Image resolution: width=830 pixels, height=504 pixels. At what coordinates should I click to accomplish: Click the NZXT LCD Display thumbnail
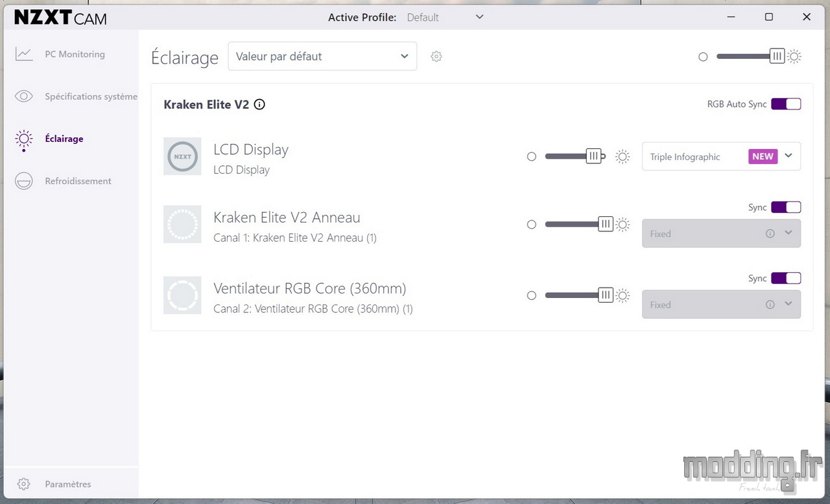tap(182, 156)
